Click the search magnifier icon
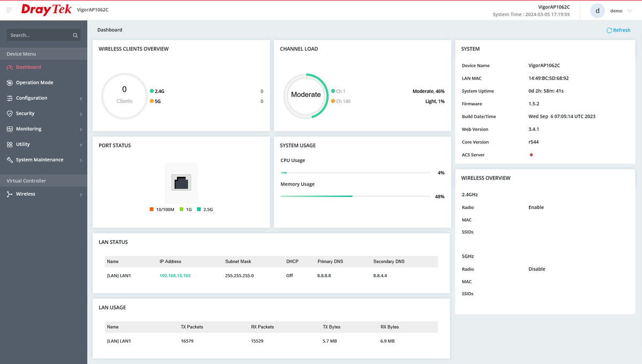 click(75, 35)
